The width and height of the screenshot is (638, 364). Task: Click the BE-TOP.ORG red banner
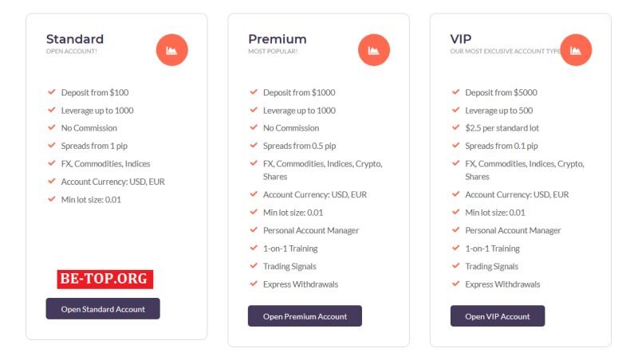coord(105,279)
